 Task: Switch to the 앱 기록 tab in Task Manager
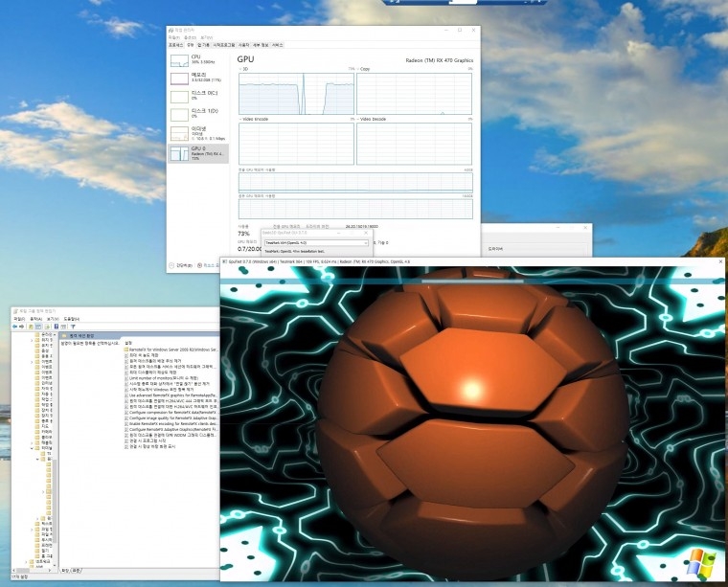pyautogui.click(x=203, y=45)
